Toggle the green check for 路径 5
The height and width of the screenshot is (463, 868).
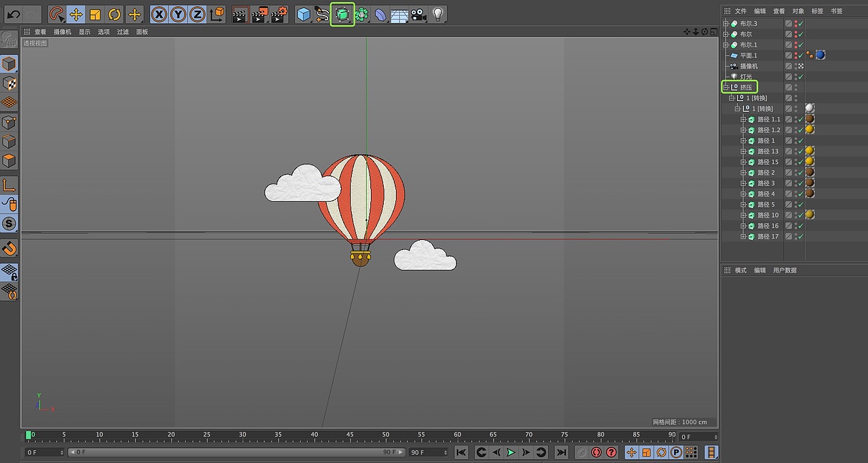[x=801, y=205]
